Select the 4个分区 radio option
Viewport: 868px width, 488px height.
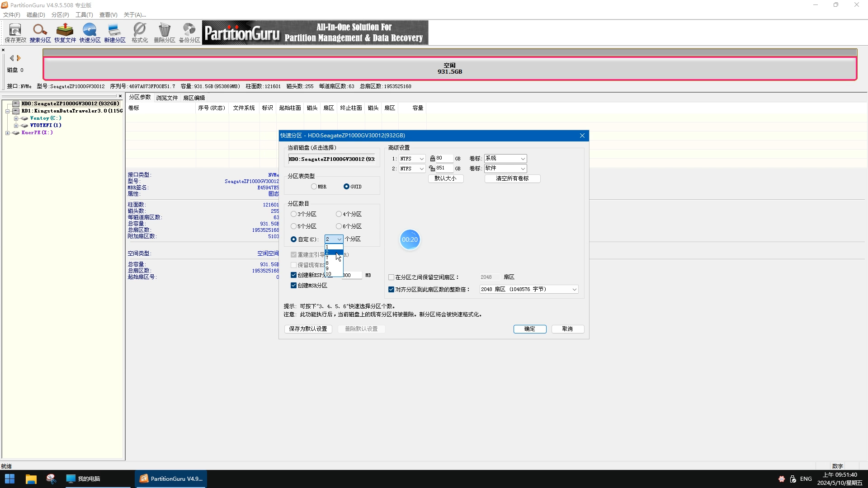pos(339,214)
